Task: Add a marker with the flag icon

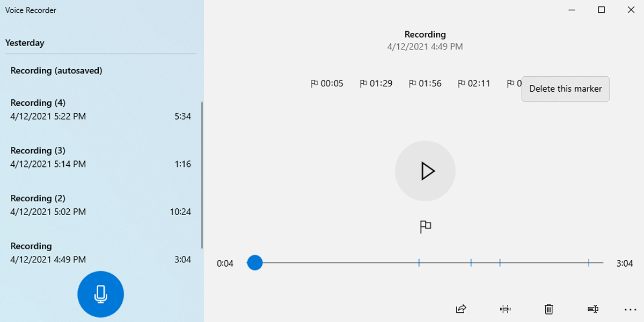Action: point(425,226)
